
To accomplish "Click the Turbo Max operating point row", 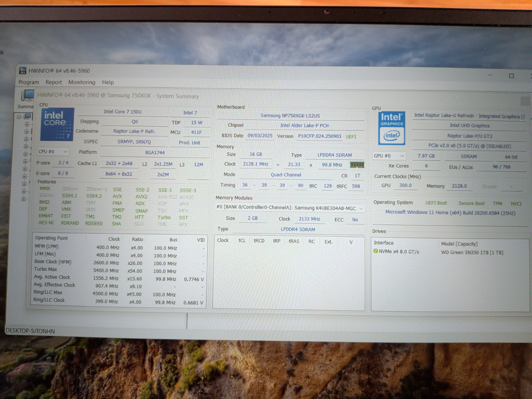I will pyautogui.click(x=119, y=270).
